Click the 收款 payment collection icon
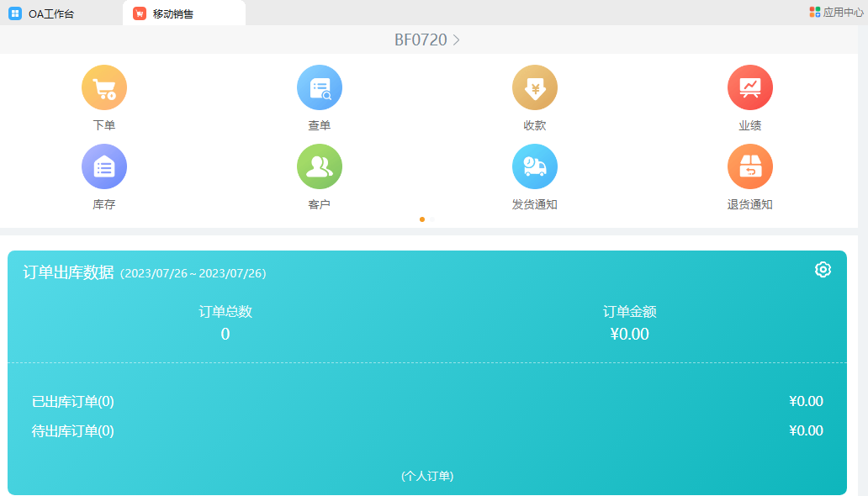868x496 pixels. pos(535,88)
